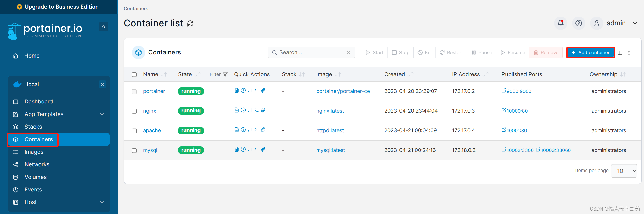
Task: Open Volumes in the sidebar
Action: coord(59,177)
